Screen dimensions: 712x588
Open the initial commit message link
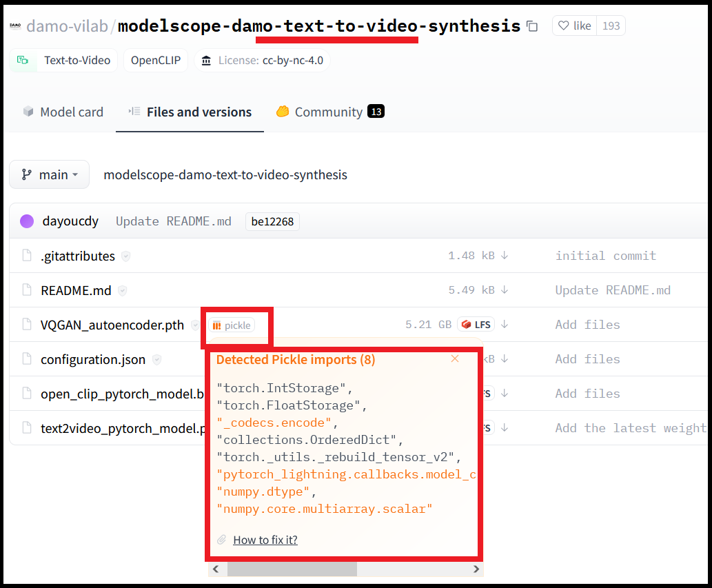pos(606,256)
